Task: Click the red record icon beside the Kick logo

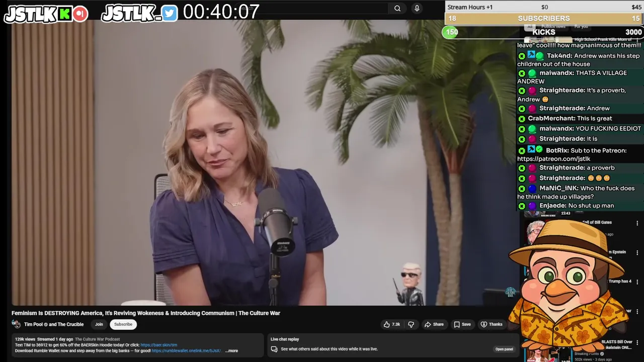Action: pyautogui.click(x=80, y=14)
